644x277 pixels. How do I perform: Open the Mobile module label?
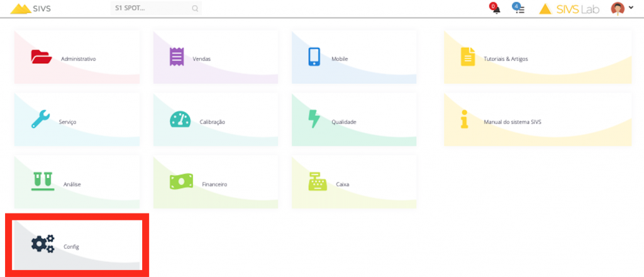[x=340, y=59]
